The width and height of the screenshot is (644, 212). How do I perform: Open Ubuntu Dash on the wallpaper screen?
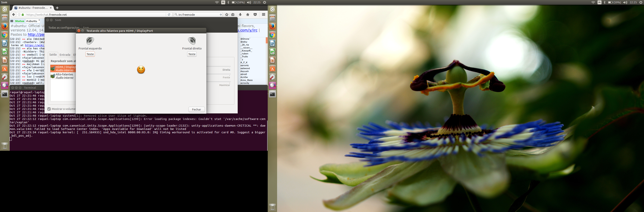pos(272,9)
